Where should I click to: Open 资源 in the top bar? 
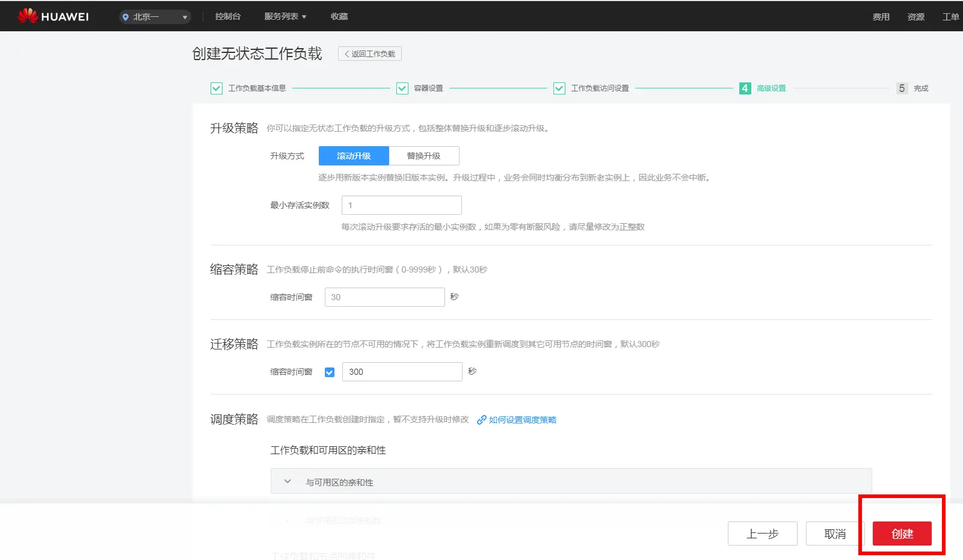pos(916,17)
